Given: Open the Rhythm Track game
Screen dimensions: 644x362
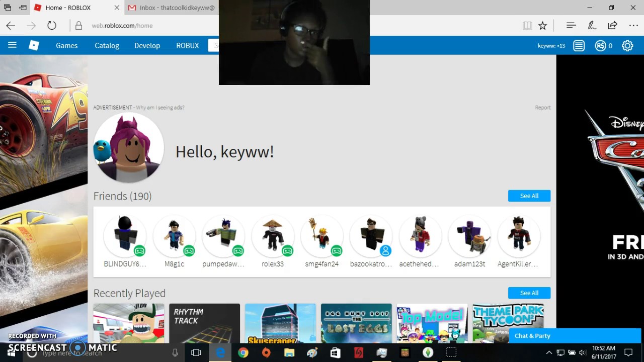Looking at the screenshot, I should [204, 323].
